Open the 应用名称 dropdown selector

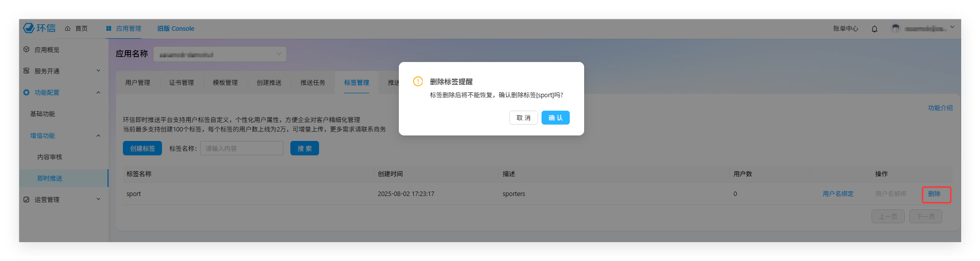[x=220, y=54]
